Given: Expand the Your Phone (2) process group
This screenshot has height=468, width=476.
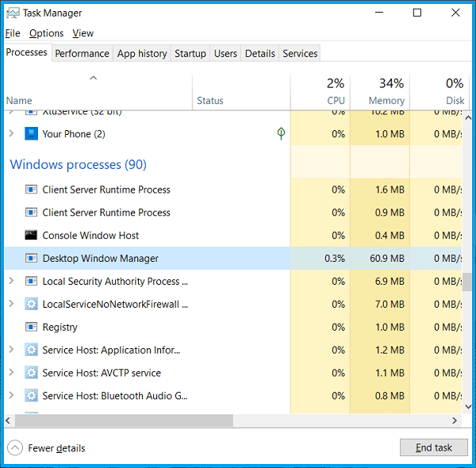Looking at the screenshot, I should [11, 133].
